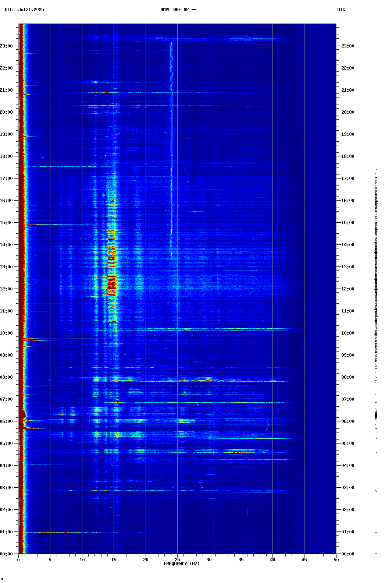392x583 pixels.
Task: Select the 35 Hz frequency tick label
Action: point(241,560)
